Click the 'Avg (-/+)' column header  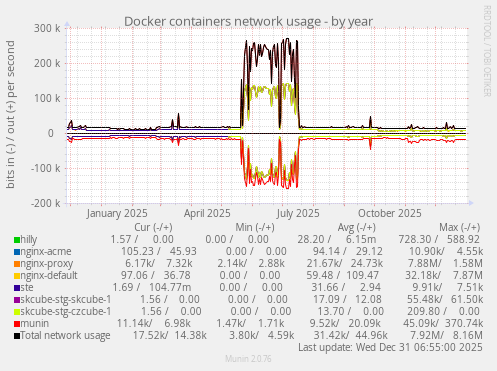tap(357, 227)
